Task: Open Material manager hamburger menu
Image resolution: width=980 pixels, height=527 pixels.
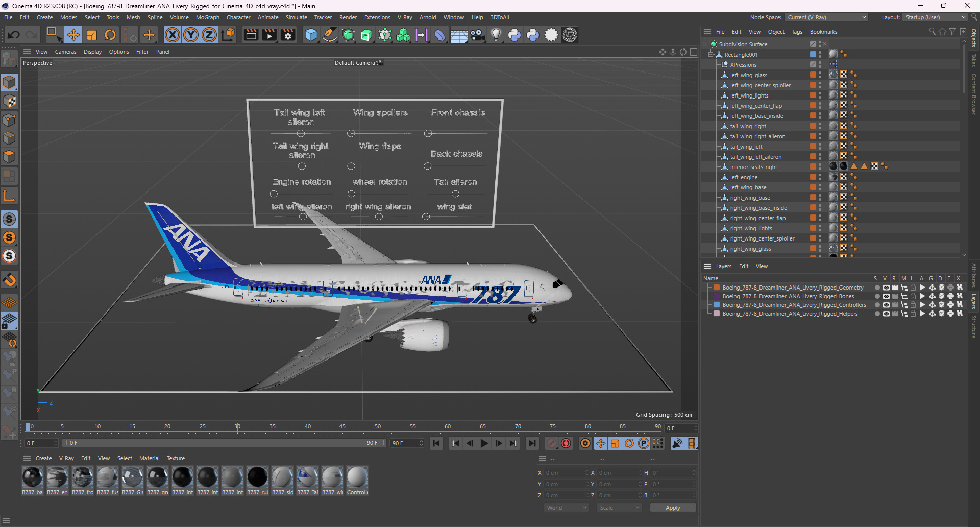Action: [x=27, y=458]
